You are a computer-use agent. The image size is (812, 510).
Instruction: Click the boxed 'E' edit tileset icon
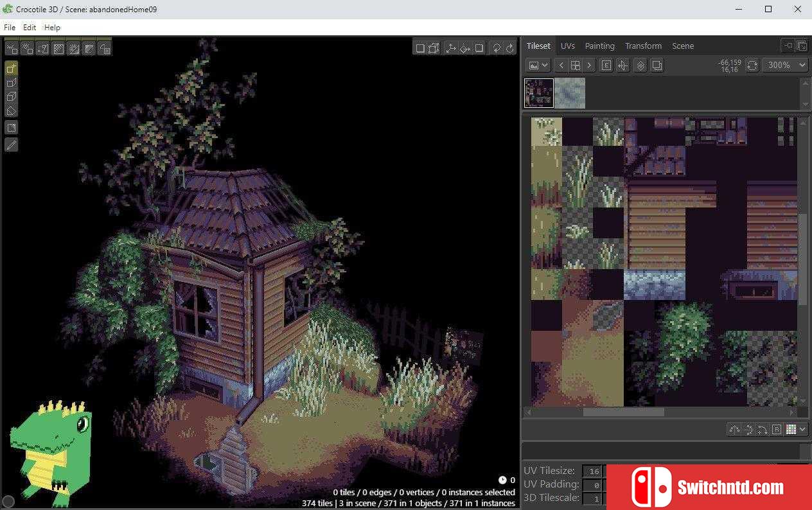(606, 65)
